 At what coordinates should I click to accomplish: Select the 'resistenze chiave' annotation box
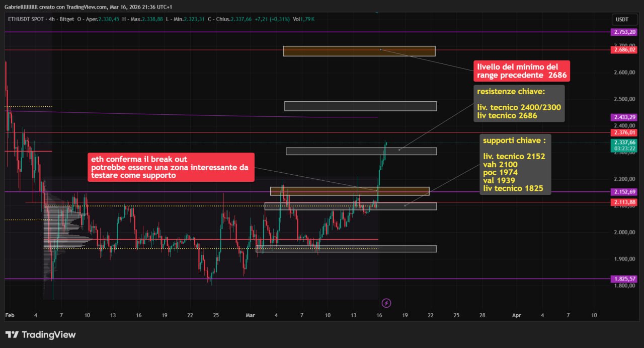(x=519, y=103)
